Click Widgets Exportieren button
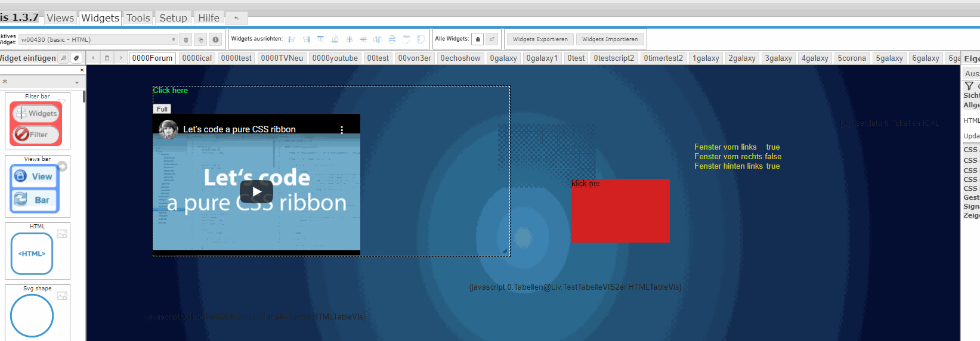 [540, 39]
